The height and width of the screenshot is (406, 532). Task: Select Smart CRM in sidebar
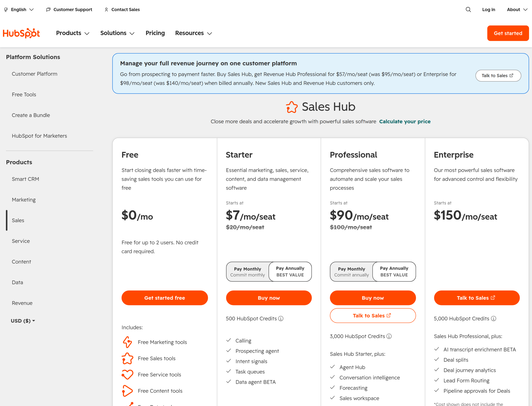tap(25, 179)
